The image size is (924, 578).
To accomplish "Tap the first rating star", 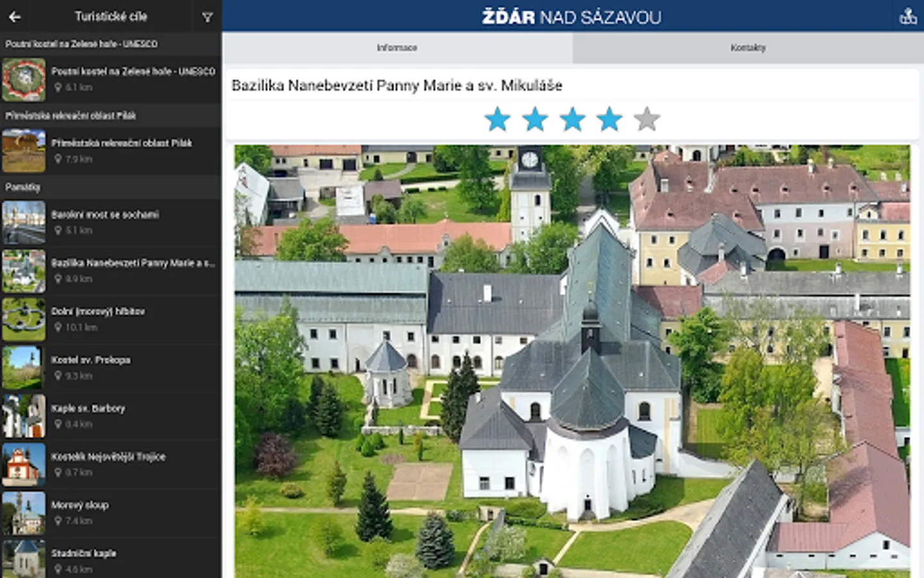I will [x=497, y=118].
